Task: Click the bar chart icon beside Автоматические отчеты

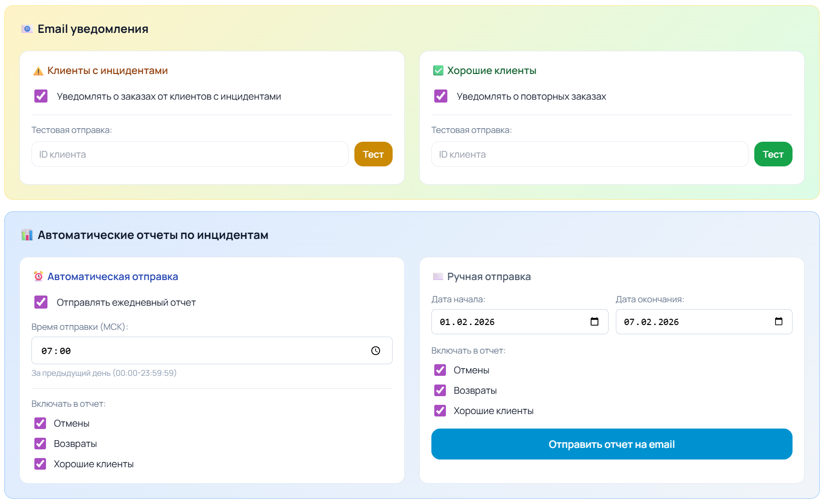Action: (27, 235)
